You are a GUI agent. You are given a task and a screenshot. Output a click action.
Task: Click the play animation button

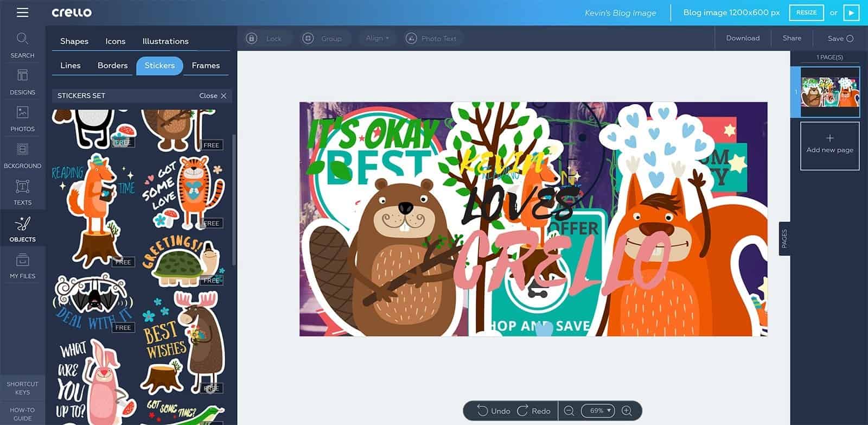click(x=851, y=12)
